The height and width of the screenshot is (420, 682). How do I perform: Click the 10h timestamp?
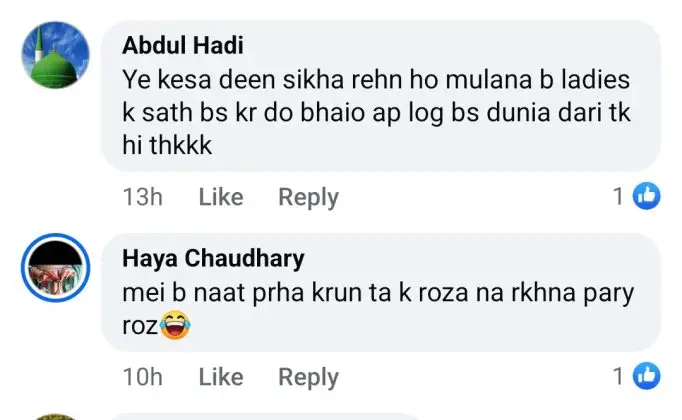coord(142,377)
